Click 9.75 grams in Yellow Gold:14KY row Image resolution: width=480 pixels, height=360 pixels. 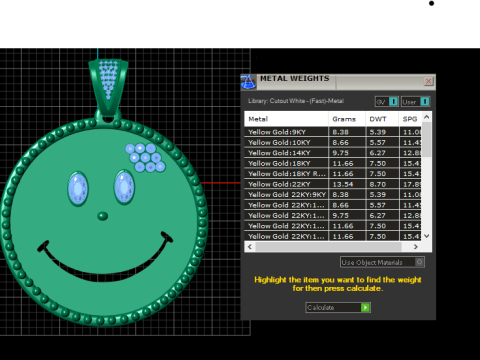tap(341, 153)
